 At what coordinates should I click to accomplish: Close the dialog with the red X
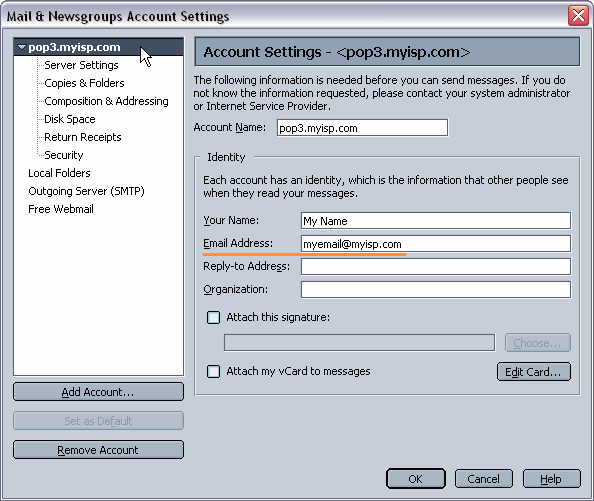coord(578,16)
